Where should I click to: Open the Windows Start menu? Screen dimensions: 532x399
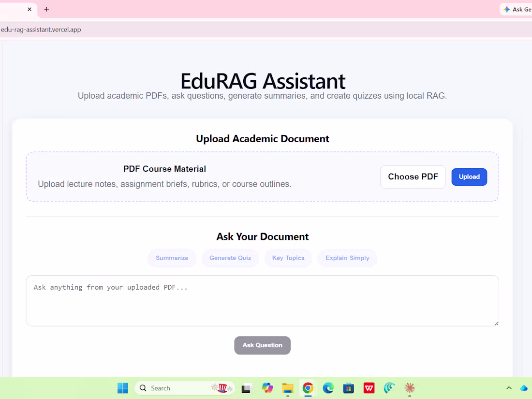pyautogui.click(x=123, y=388)
